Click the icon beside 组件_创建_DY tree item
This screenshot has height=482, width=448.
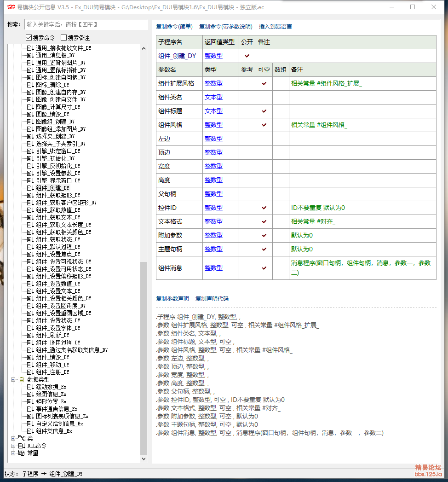[30, 188]
